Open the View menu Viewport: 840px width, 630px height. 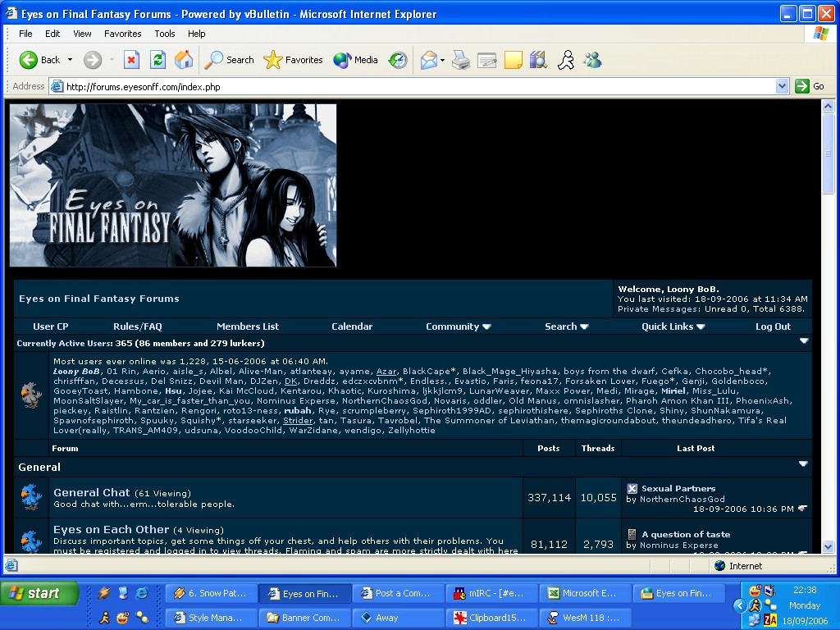pos(82,34)
